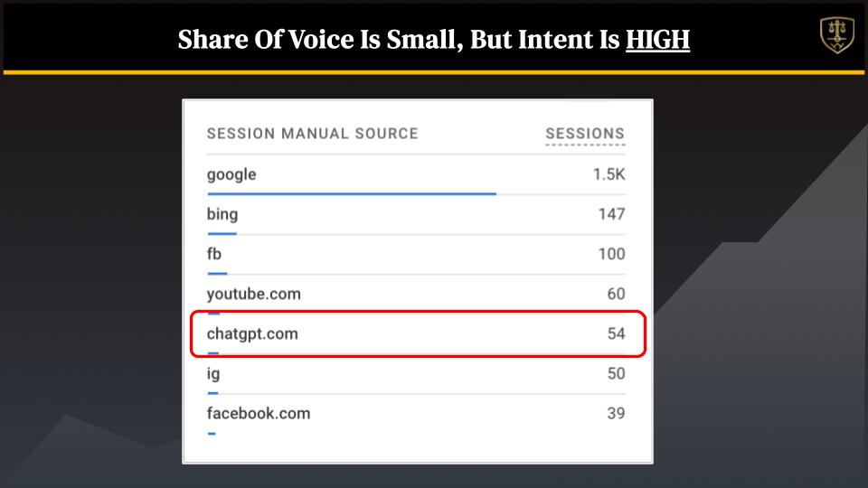The image size is (868, 488).
Task: Click the 54 sessions value for chatgpt.com
Action: 616,333
